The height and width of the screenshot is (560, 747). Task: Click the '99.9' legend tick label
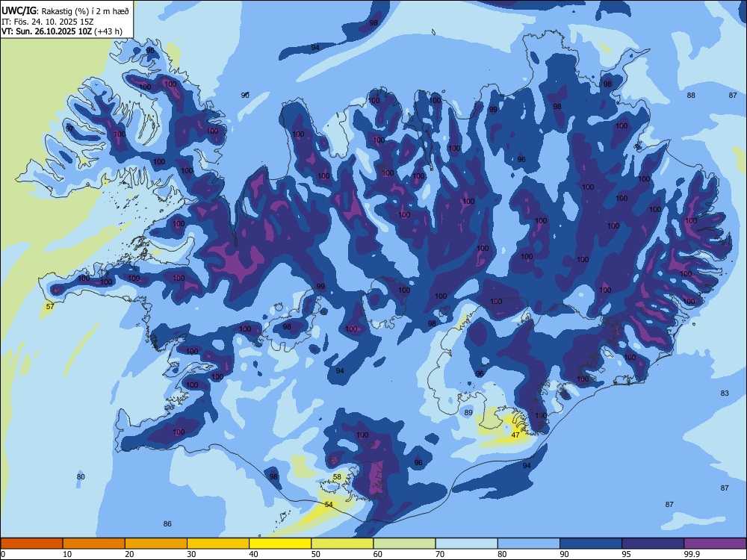(x=692, y=554)
